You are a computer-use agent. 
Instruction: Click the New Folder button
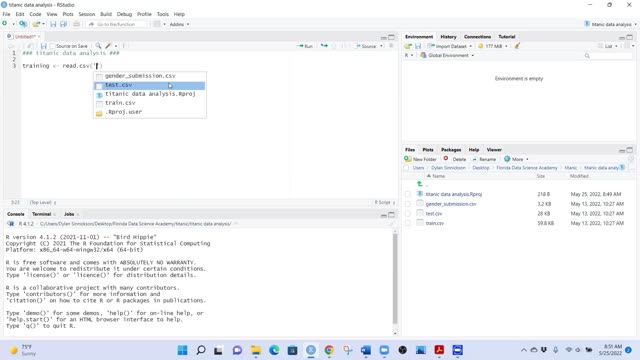click(x=420, y=159)
